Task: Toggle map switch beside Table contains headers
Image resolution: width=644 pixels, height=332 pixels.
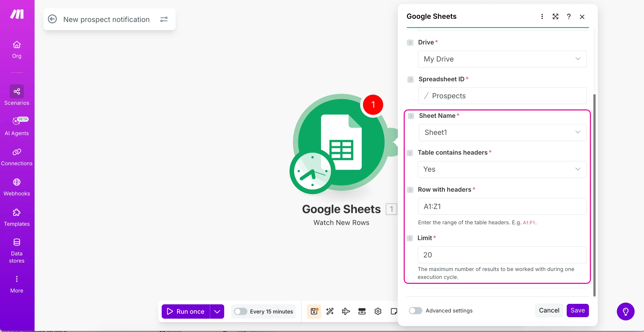Action: coord(410,153)
